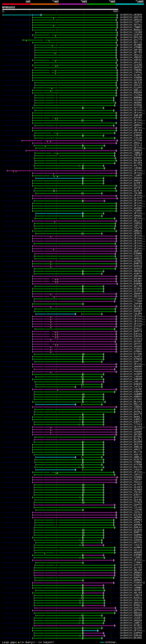
Task: Open hit UniRef100_A9SCV9
Action: [131, 17]
